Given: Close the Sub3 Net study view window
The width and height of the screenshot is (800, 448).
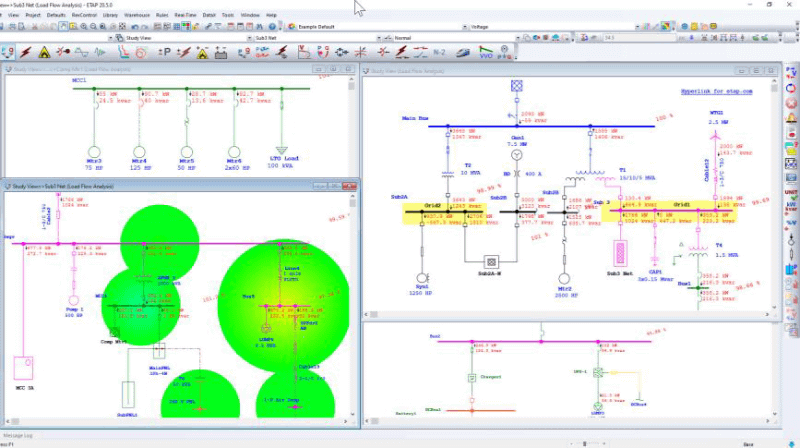Looking at the screenshot, I should (349, 186).
